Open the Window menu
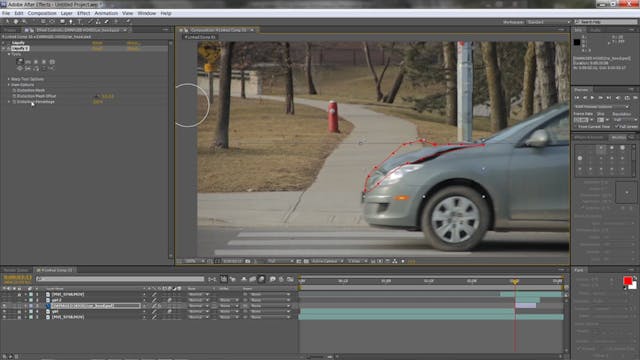Screen dimensions: 640x360 pos(147,13)
